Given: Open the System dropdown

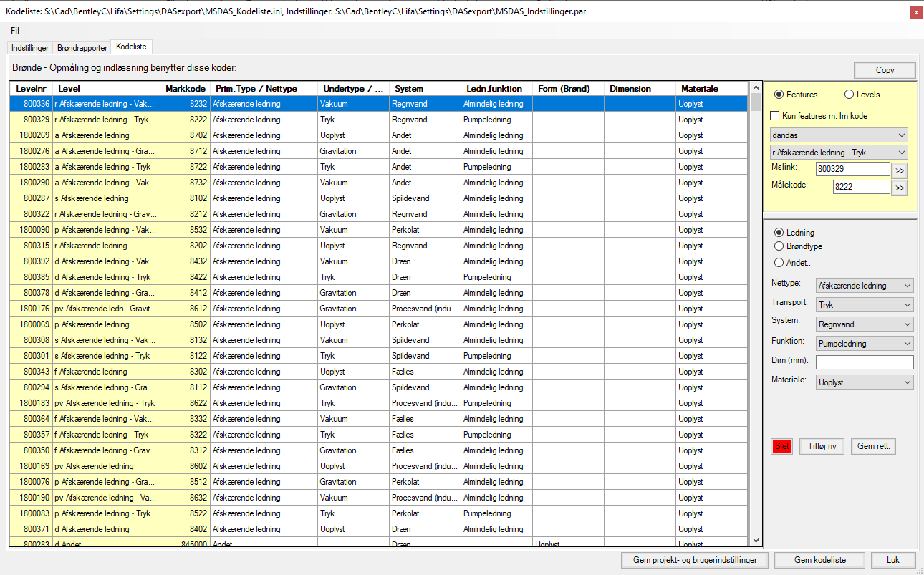Looking at the screenshot, I should [865, 324].
